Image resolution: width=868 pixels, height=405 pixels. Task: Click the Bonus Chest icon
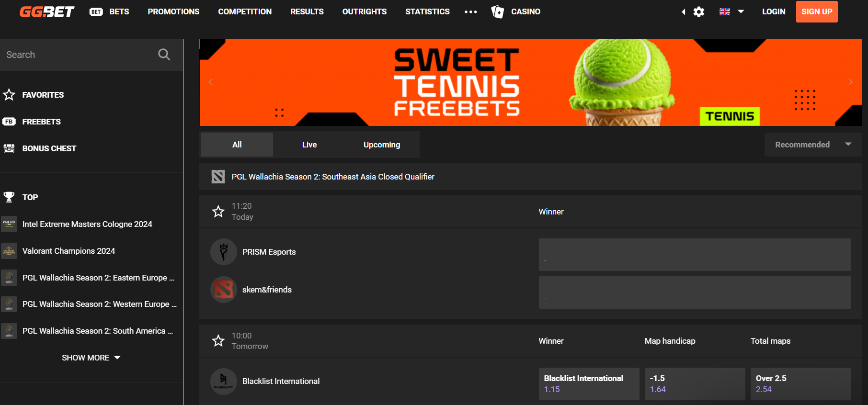pyautogui.click(x=9, y=148)
